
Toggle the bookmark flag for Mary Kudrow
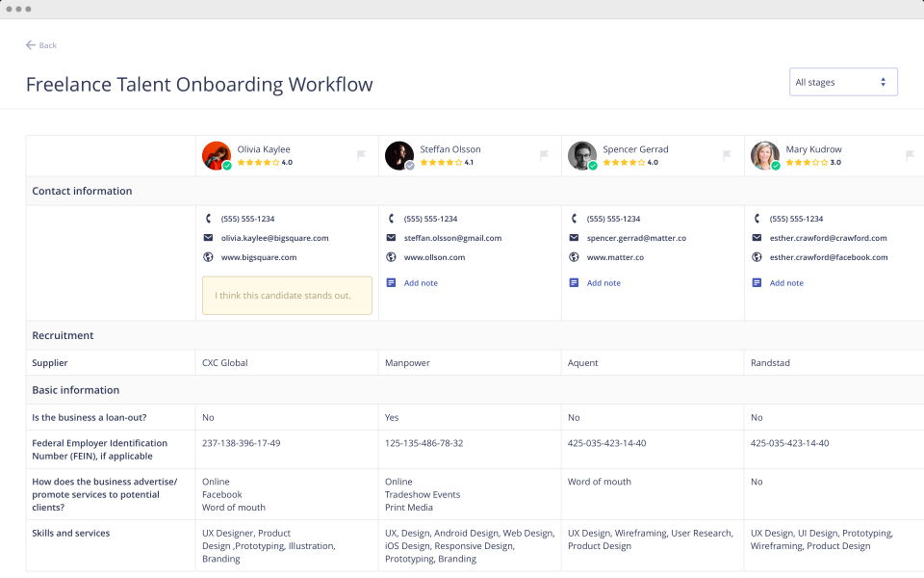click(x=909, y=155)
